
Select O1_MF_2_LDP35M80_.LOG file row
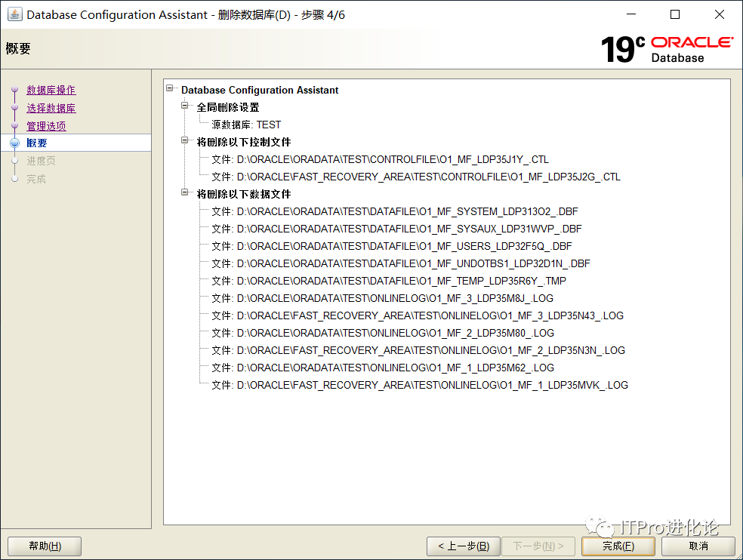383,333
